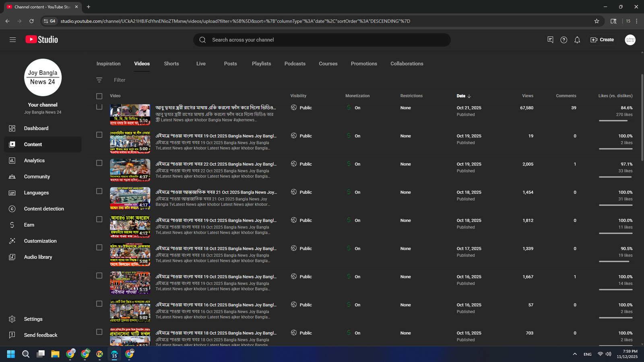The image size is (644, 362).
Task: Sort by the Date column header
Action: point(461,96)
